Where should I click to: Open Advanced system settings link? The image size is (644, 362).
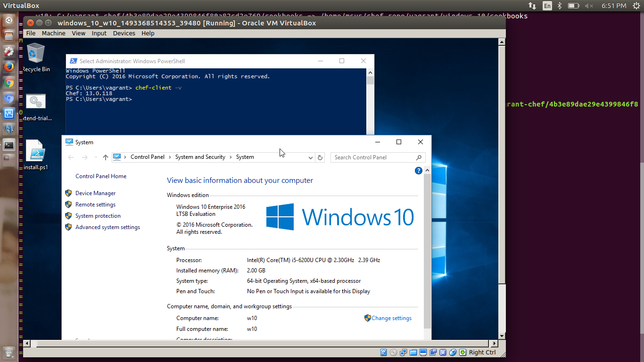(x=107, y=227)
